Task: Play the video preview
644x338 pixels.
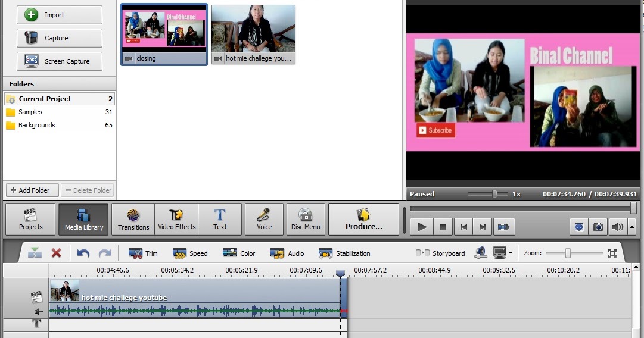Action: (422, 227)
